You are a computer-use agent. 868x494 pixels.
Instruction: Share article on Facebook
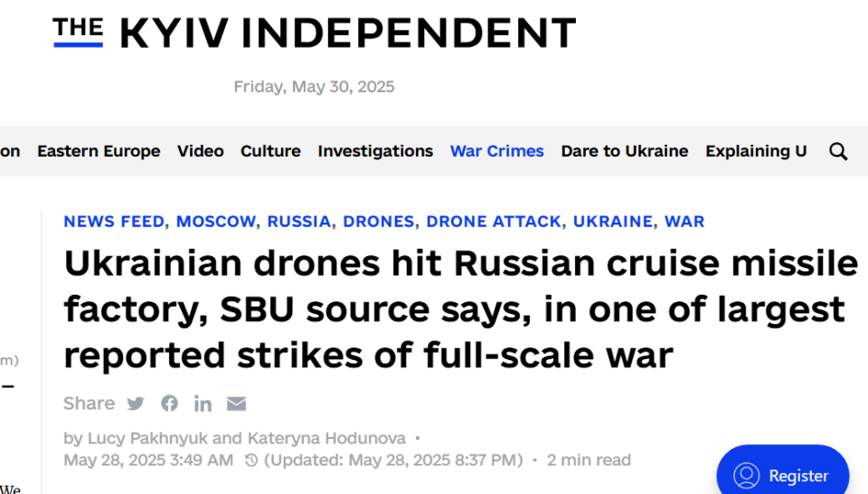point(169,404)
